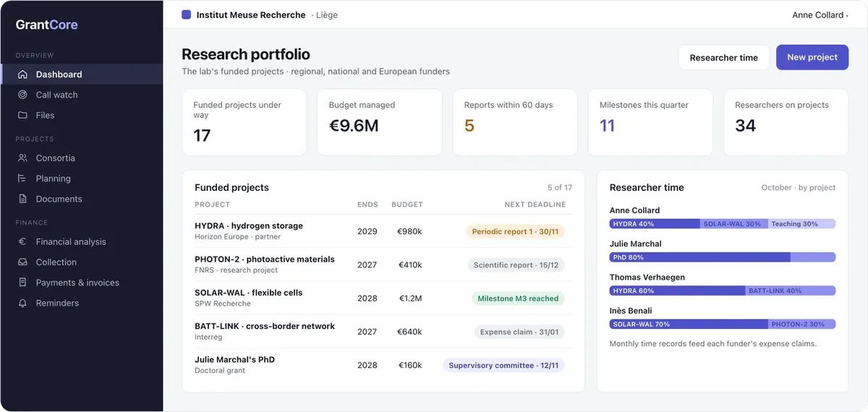
Task: Click Anne Collard's Teaching 30% segment
Action: [x=802, y=224]
